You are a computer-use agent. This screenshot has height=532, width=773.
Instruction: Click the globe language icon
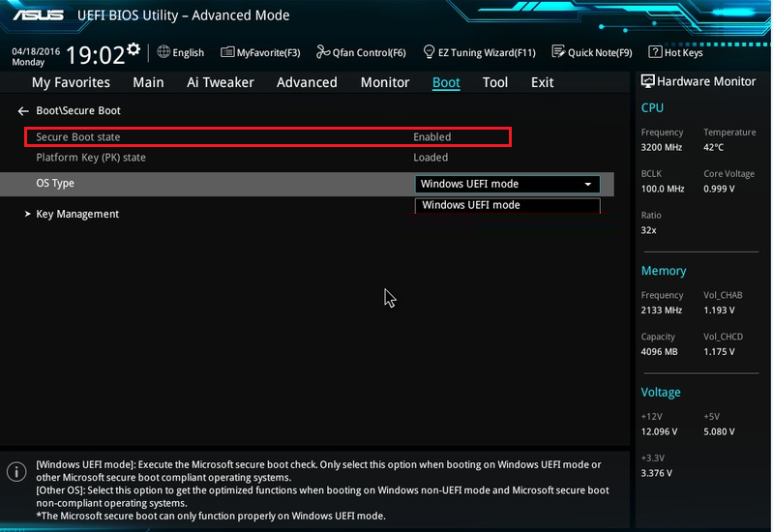(164, 52)
